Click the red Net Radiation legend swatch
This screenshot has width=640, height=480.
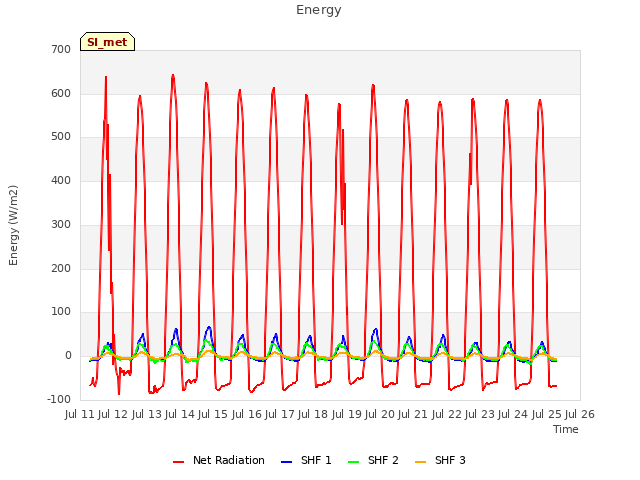178,462
